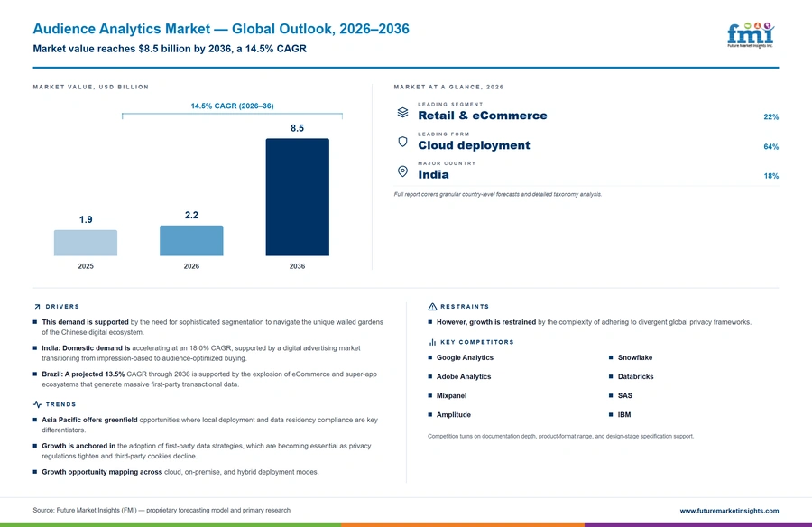Click the layers icon beside Retail & eCommerce
Viewport: 812px width, 527px height.
click(402, 112)
